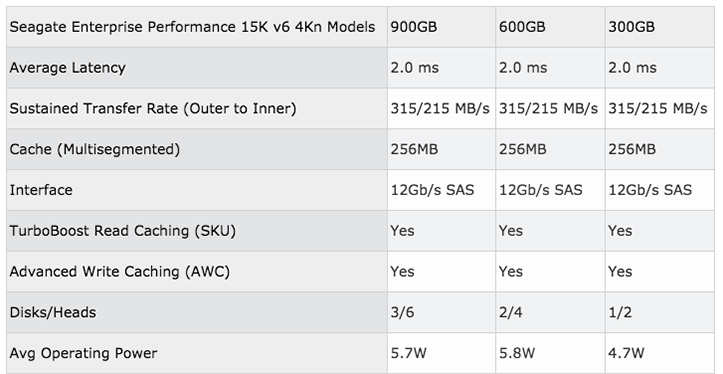
Task: Select the 5.7W operating power value
Action: click(x=409, y=353)
